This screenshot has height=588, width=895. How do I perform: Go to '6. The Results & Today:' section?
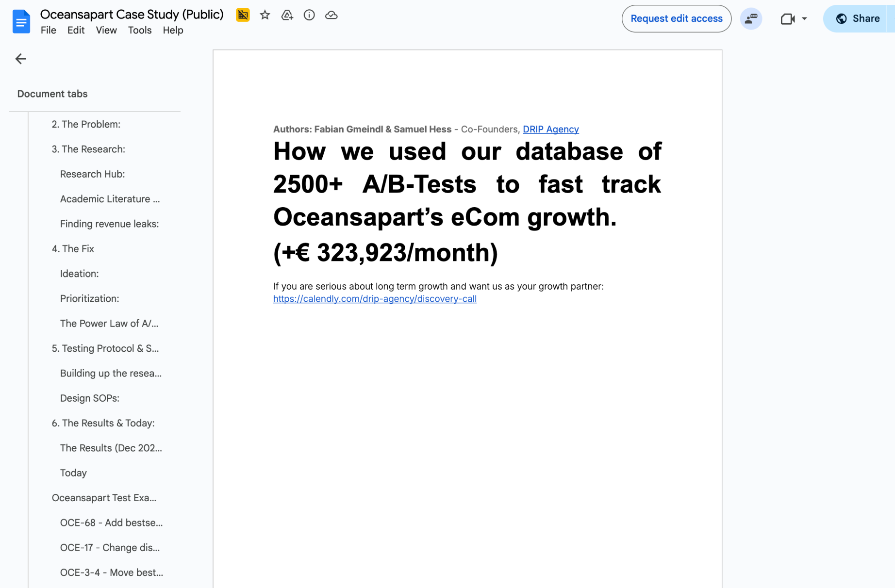103,423
